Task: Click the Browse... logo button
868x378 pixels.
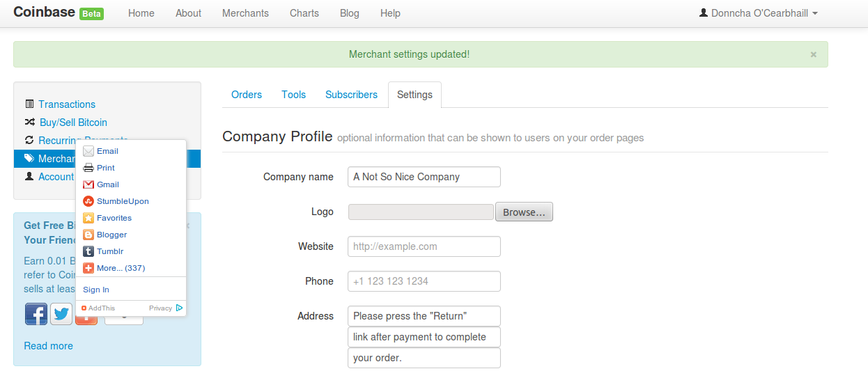Action: (x=524, y=212)
